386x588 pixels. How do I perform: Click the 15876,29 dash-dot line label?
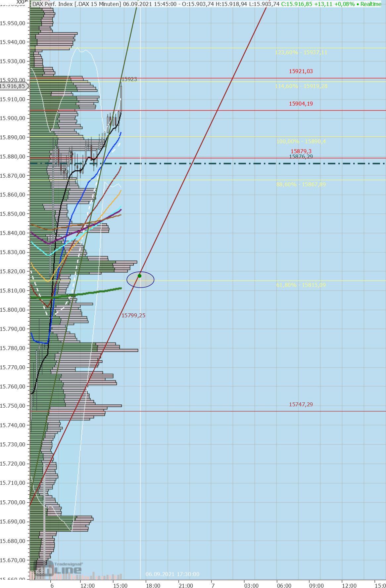tap(301, 157)
